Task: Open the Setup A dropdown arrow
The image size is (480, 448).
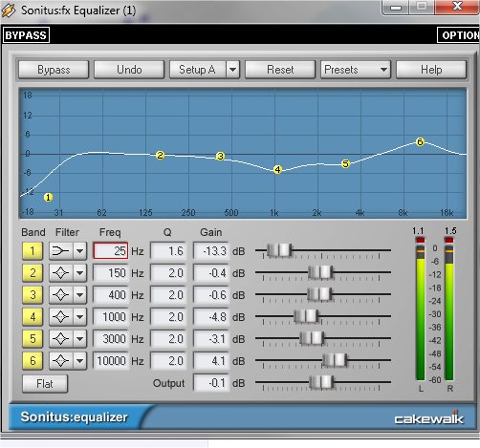Action: tap(233, 70)
